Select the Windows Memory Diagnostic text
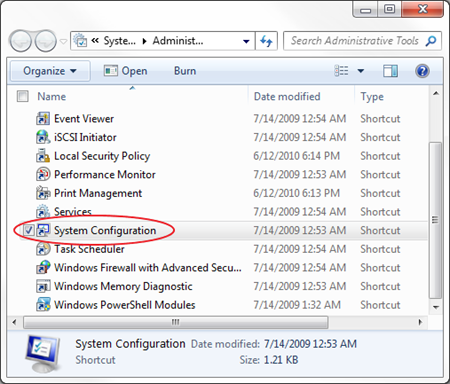Viewport: 450px width, 384px height. click(x=123, y=286)
